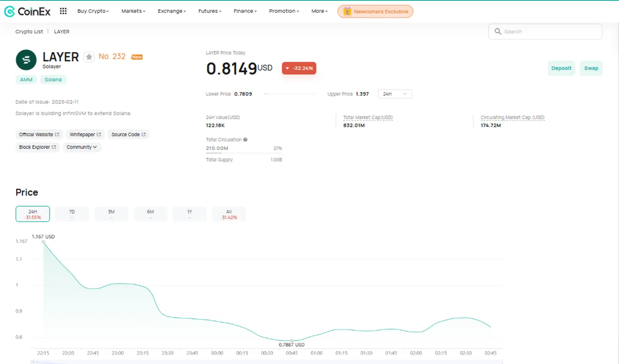619x364 pixels.
Task: Click the Newcomers Exclusive button
Action: (375, 11)
